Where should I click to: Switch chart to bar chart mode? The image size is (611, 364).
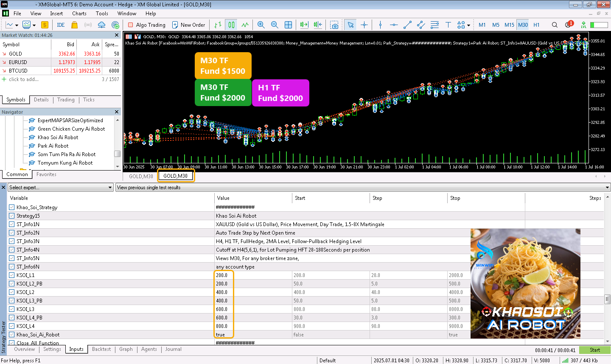click(218, 25)
